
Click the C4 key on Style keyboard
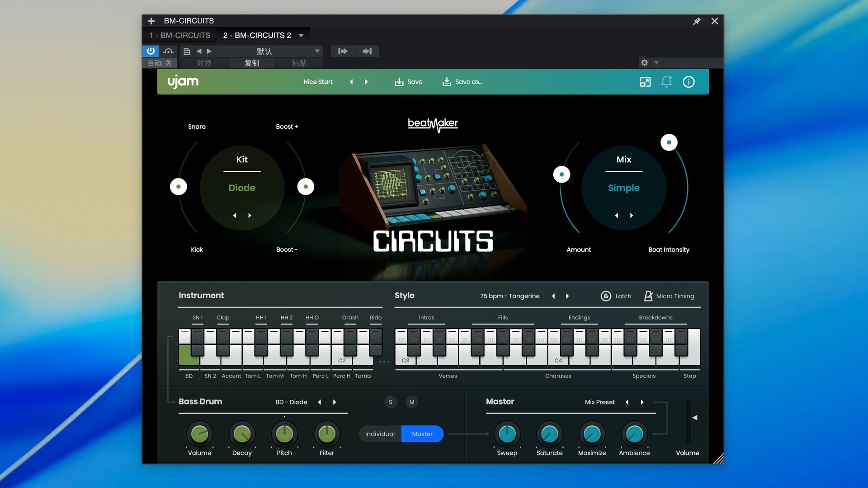point(558,360)
